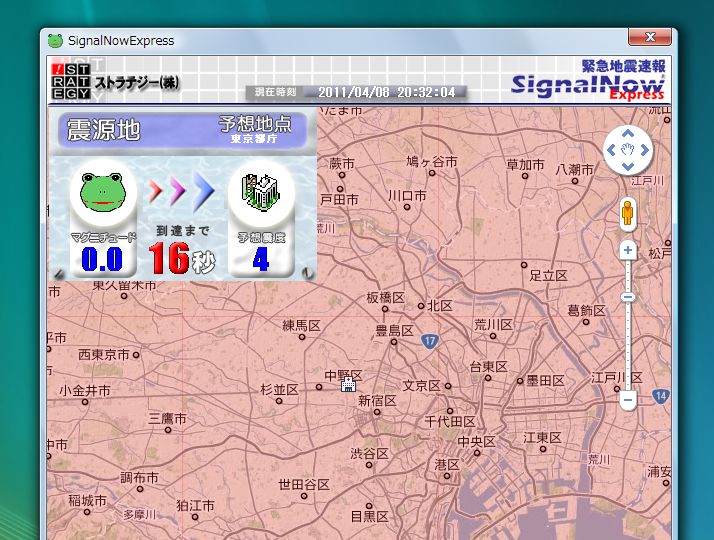The width and height of the screenshot is (714, 540).
Task: Click the 鳩ヶ谷市 map label
Action: click(432, 162)
